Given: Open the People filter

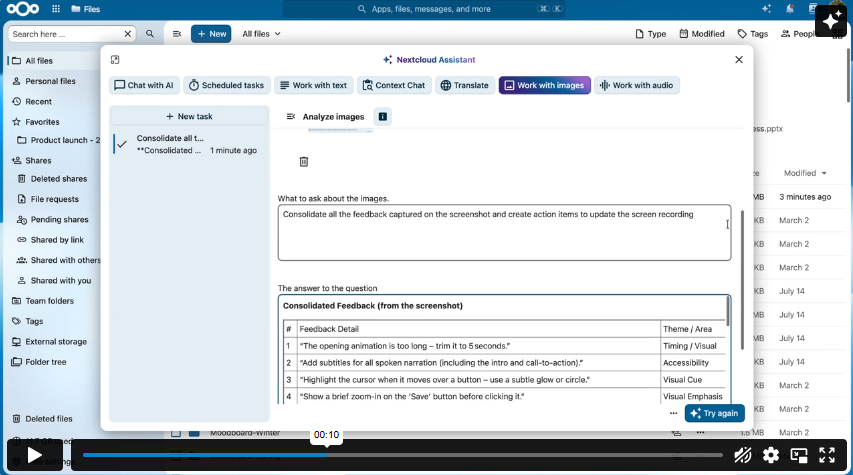Looking at the screenshot, I should tap(798, 34).
